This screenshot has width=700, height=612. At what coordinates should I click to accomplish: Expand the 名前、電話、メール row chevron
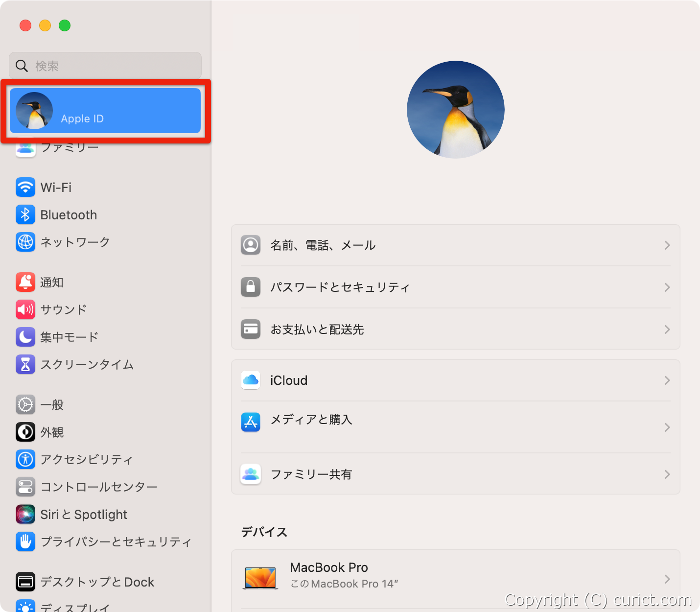667,245
